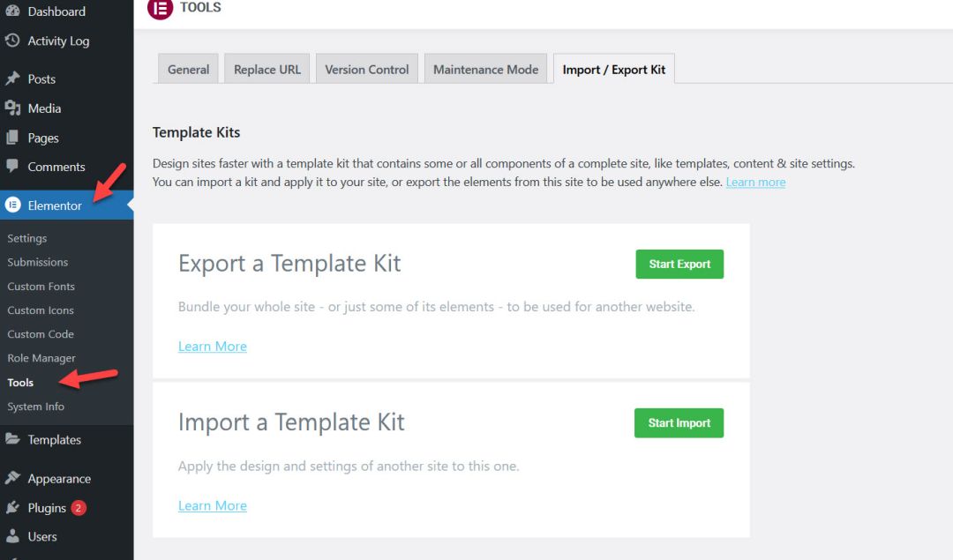Switch to the General tab
The height and width of the screenshot is (560, 953).
click(x=187, y=68)
